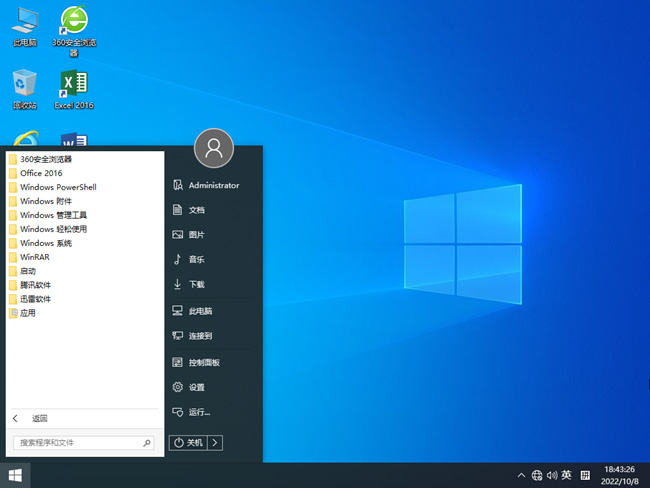650x488 pixels.
Task: Click the network globe tray icon
Action: pyautogui.click(x=537, y=475)
